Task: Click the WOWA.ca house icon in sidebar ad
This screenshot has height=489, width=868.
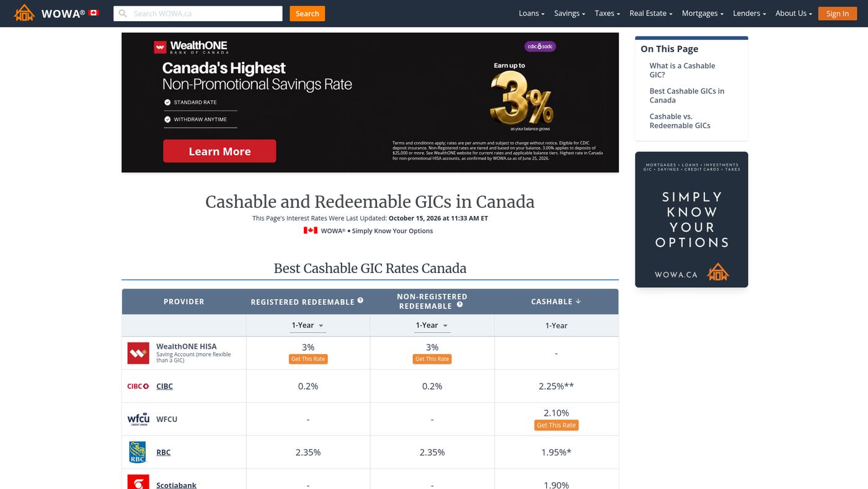Action: point(718,272)
